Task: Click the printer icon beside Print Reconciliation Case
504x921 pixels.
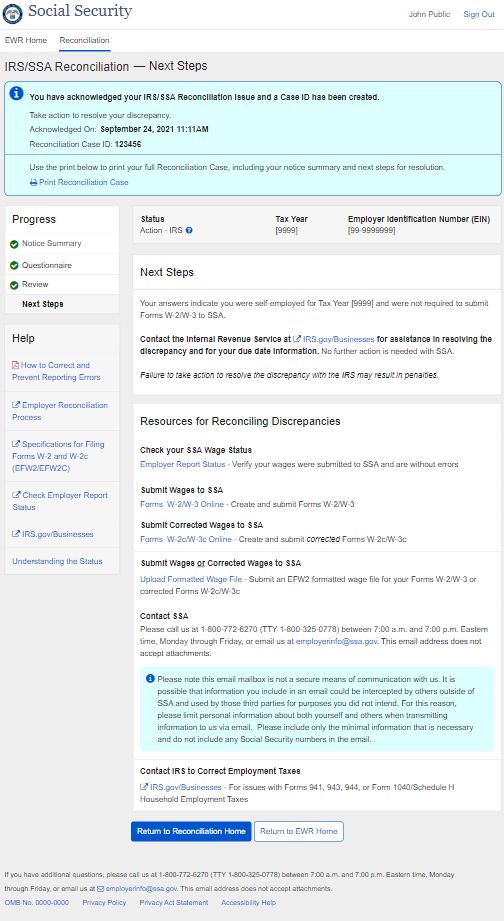Action: point(33,183)
